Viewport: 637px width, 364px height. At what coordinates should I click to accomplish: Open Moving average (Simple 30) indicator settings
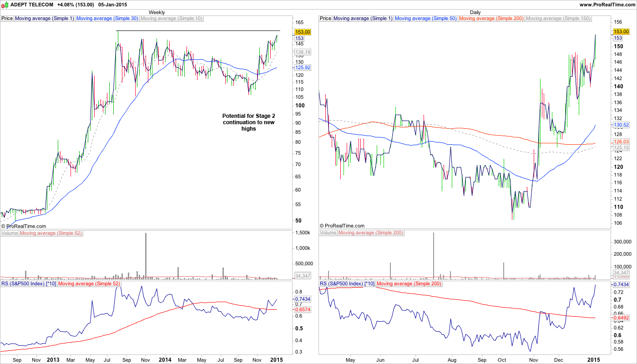click(107, 19)
